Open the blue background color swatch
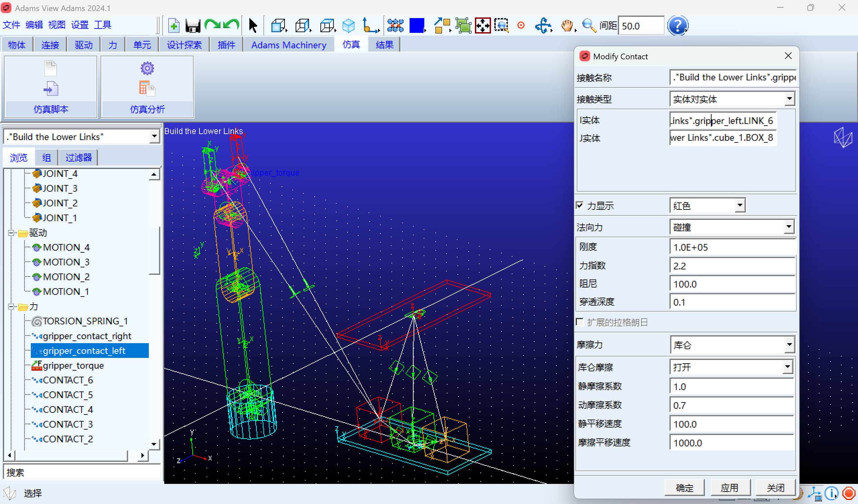The width and height of the screenshot is (858, 504). [417, 25]
